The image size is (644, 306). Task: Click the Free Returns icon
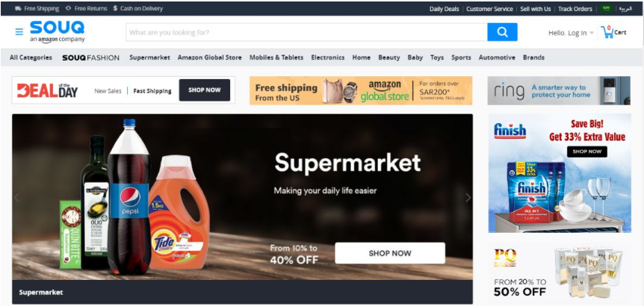click(x=68, y=9)
